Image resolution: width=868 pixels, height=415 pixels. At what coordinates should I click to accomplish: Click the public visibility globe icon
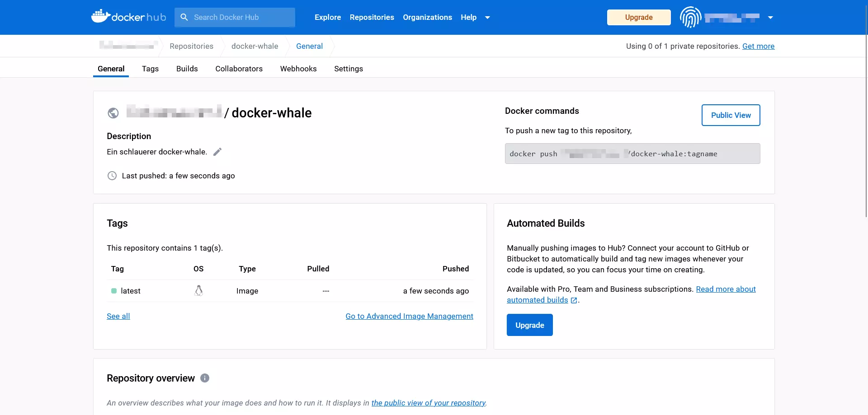pyautogui.click(x=113, y=113)
